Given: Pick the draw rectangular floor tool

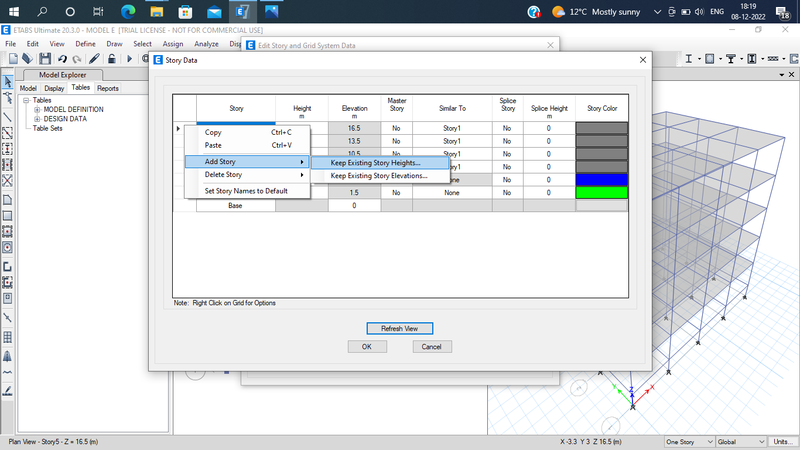Looking at the screenshot, I should [8, 216].
